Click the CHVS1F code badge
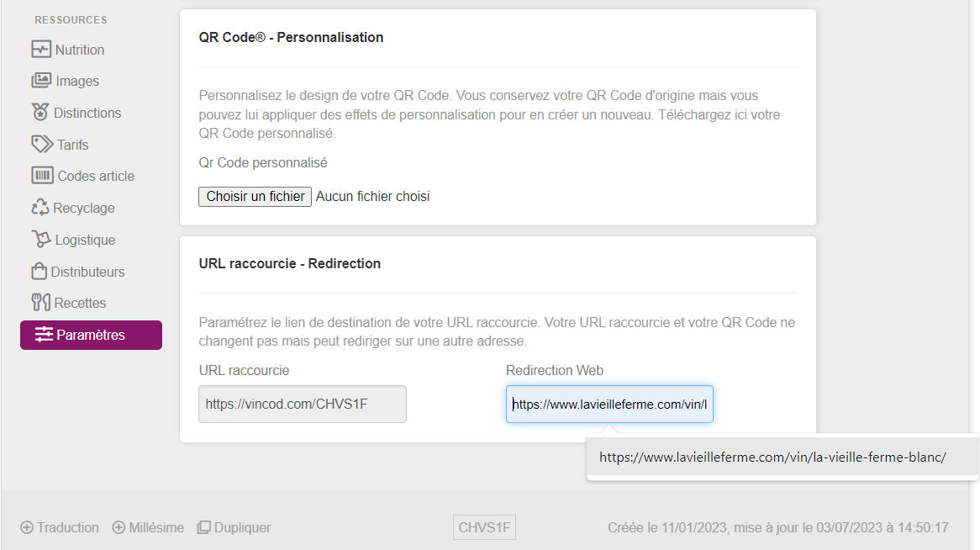The width and height of the screenshot is (980, 550). point(484,528)
